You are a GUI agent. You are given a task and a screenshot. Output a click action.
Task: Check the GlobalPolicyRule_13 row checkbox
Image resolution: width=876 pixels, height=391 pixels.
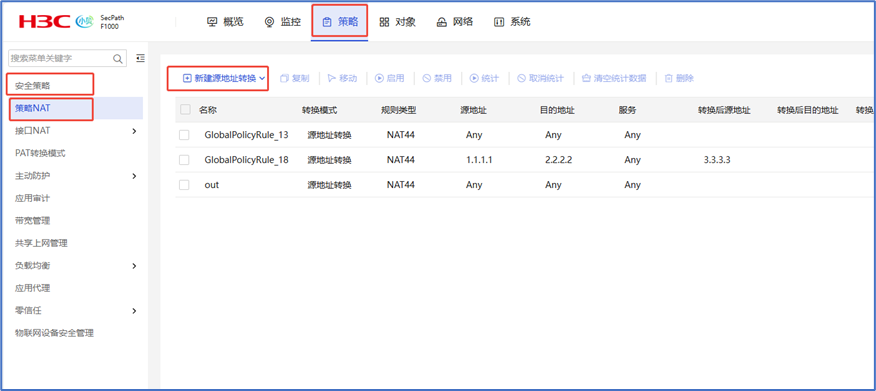[x=184, y=135]
